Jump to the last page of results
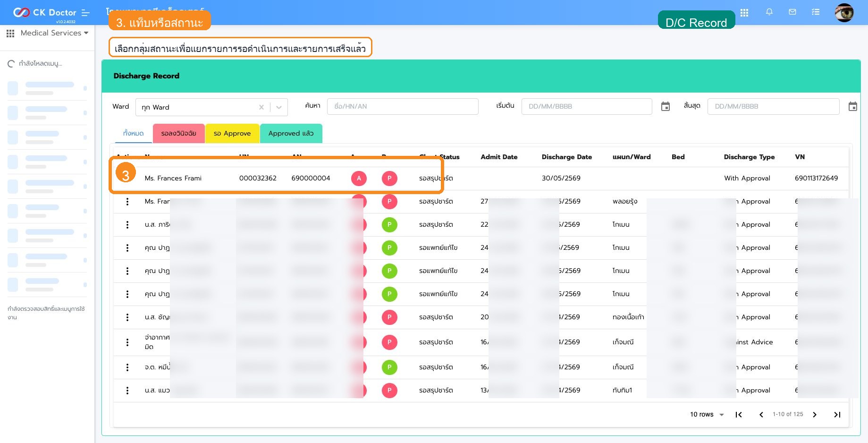 point(837,415)
